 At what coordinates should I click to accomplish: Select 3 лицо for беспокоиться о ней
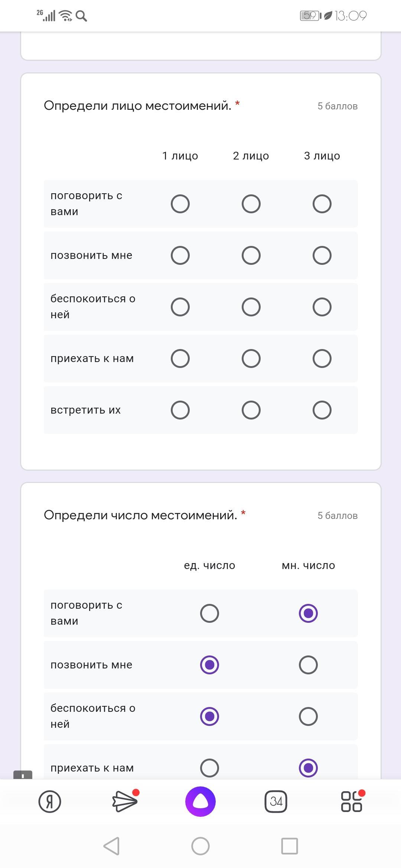tap(322, 307)
